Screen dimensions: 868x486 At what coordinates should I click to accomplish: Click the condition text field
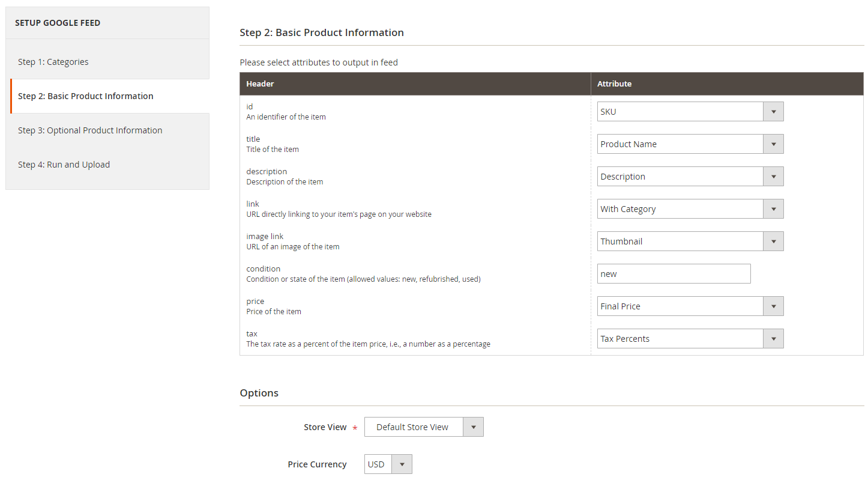click(674, 274)
